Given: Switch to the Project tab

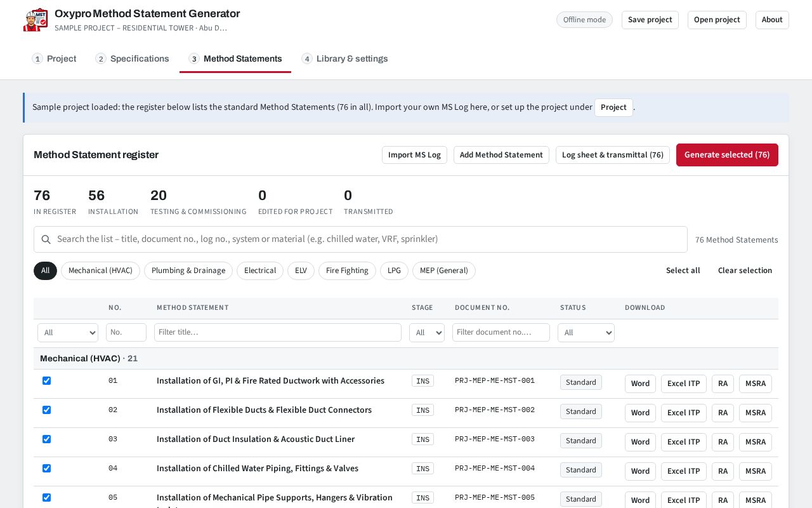Looking at the screenshot, I should pos(55,58).
